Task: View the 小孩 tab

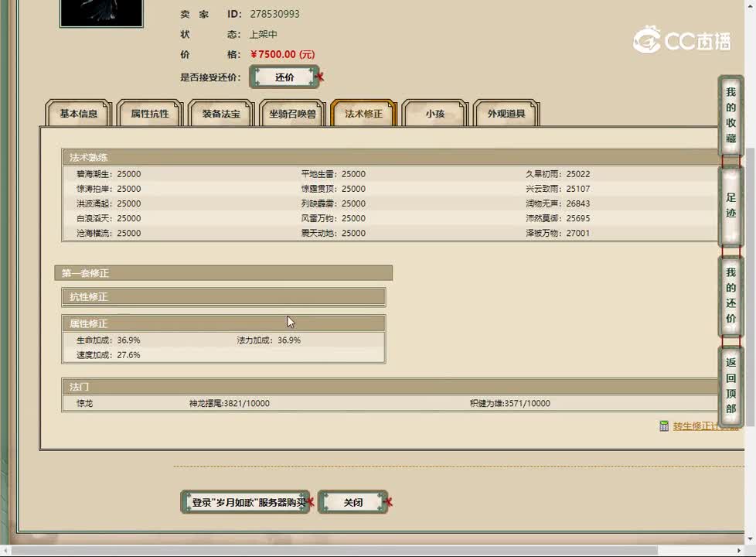Action: [x=434, y=114]
